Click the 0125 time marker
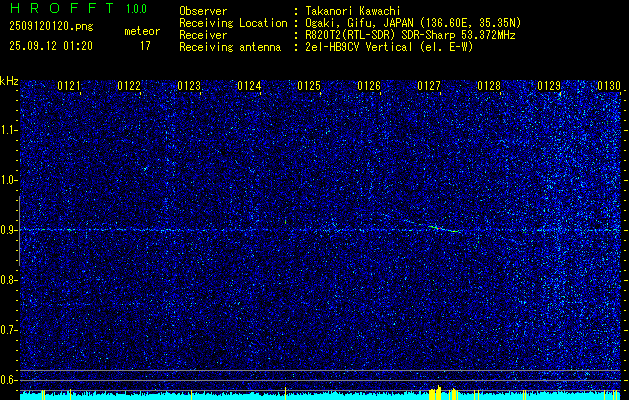Image resolution: width=629 pixels, height=400 pixels. pyautogui.click(x=309, y=86)
